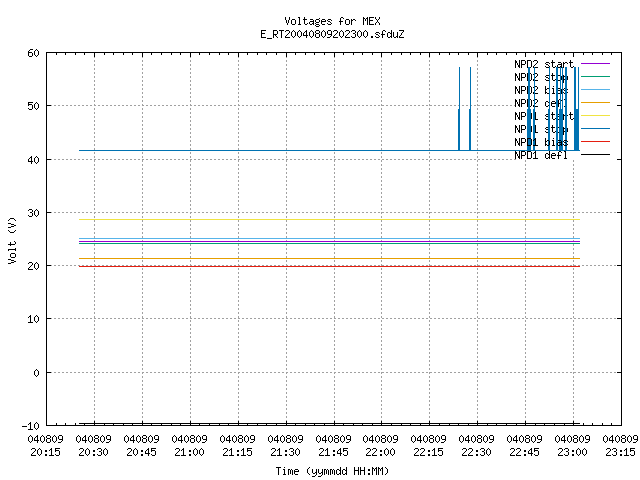This screenshot has width=640, height=480.
Task: Click the yellow NPD1 start trace near 28 volts
Action: tap(329, 220)
